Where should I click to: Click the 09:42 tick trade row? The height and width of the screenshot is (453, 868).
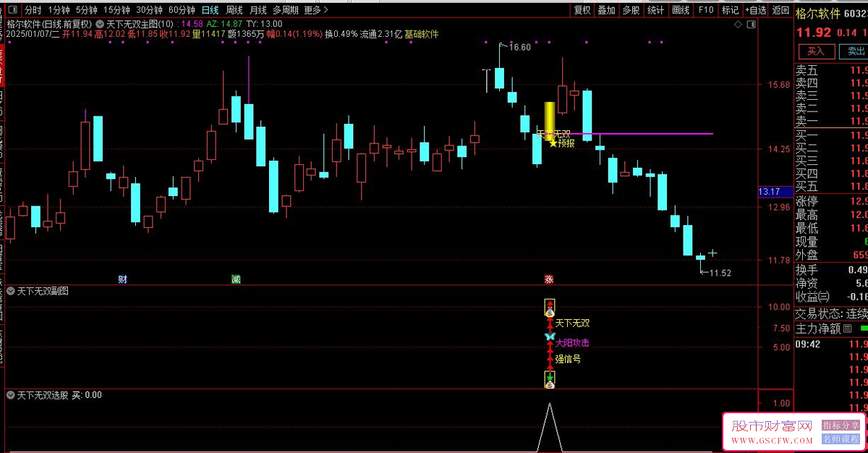(x=831, y=344)
